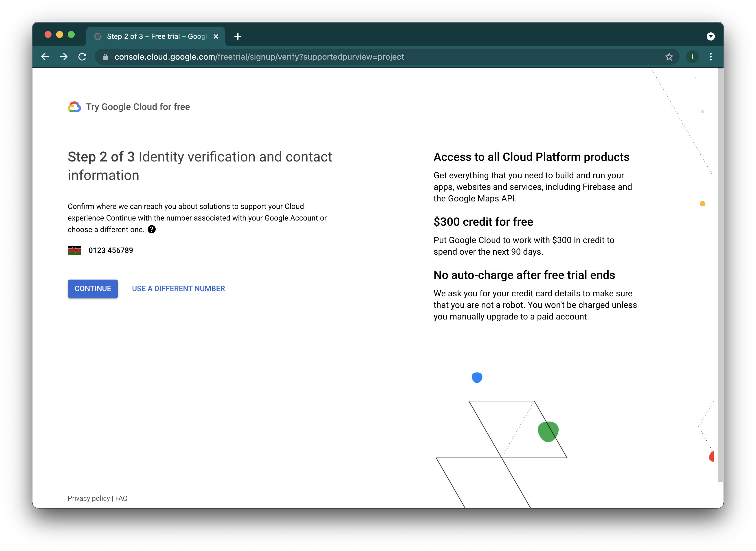
Task: Open the Privacy policy link
Action: 89,498
